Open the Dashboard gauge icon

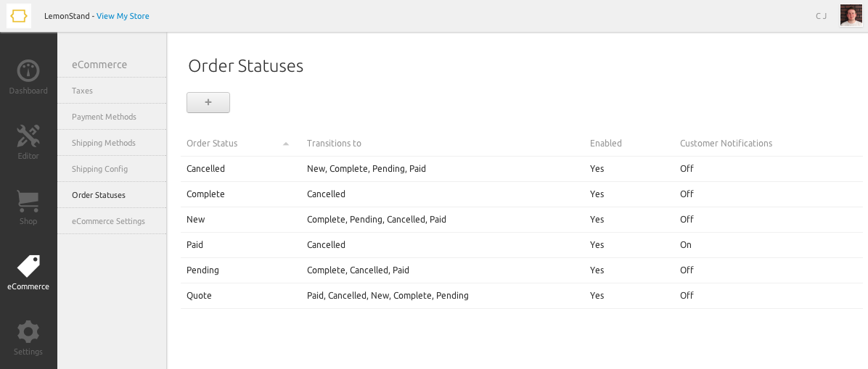pos(28,71)
